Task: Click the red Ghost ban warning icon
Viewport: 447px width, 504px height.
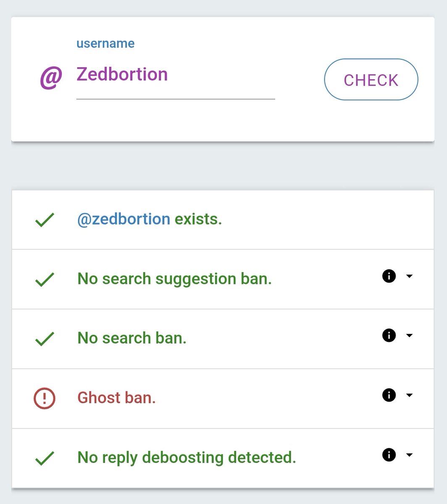Action: (x=45, y=398)
